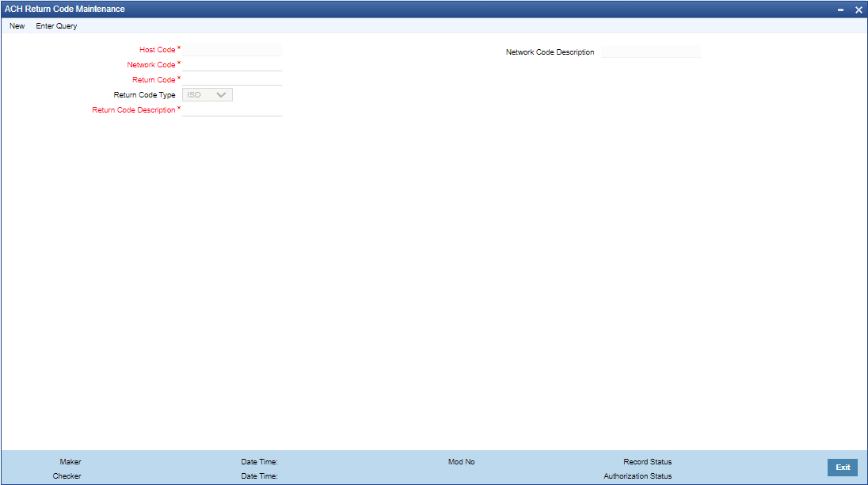Click the Host Code label

click(158, 50)
